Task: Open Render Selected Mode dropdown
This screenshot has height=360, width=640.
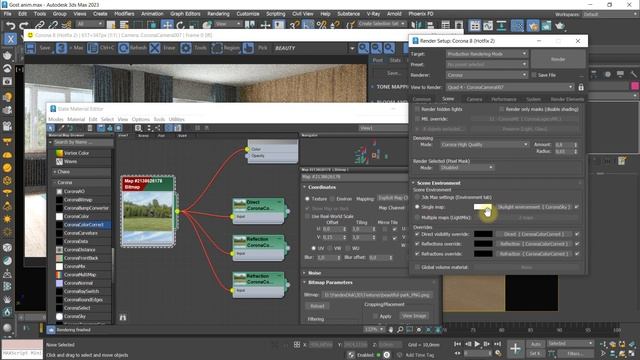Action: click(467, 167)
